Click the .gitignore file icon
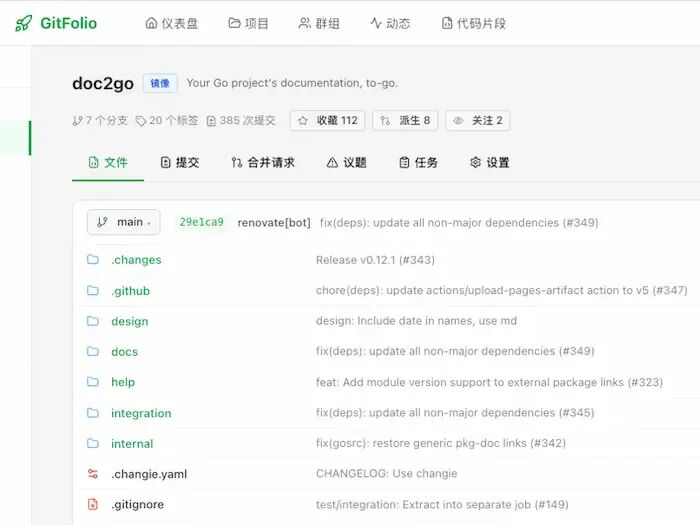Image resolution: width=700 pixels, height=525 pixels. tap(93, 504)
